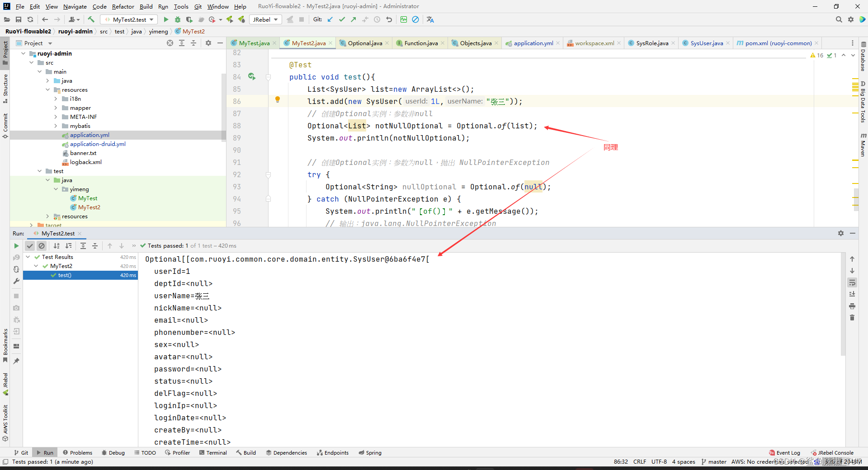The image size is (868, 470).
Task: Open the Problems tool window
Action: pyautogui.click(x=77, y=452)
